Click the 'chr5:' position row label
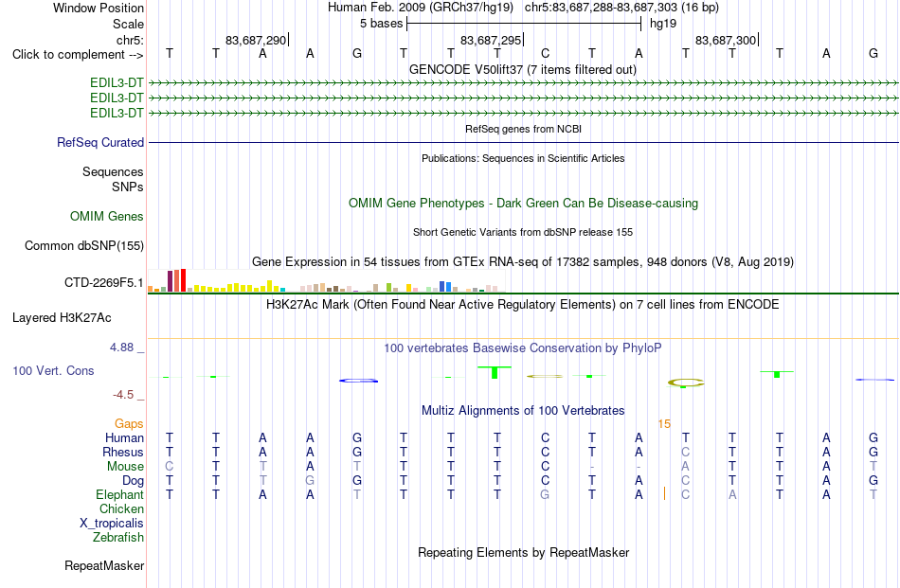The width and height of the screenshot is (900, 588). point(130,40)
